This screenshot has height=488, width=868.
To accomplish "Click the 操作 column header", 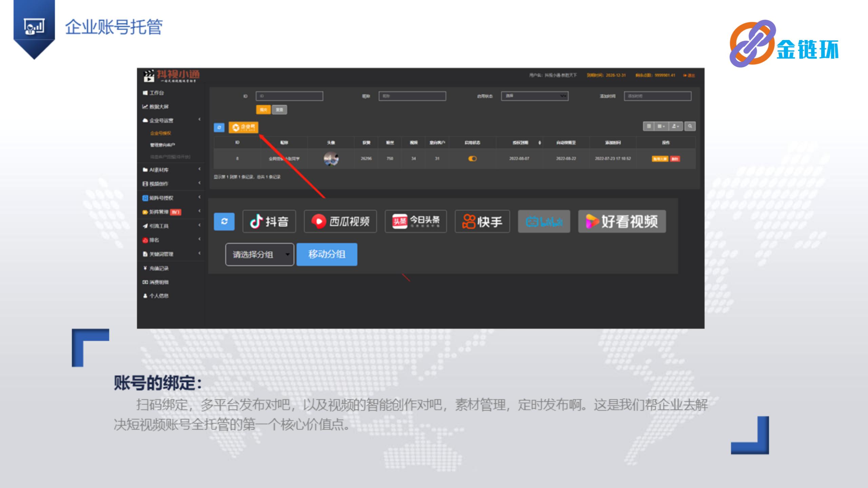I will (666, 143).
